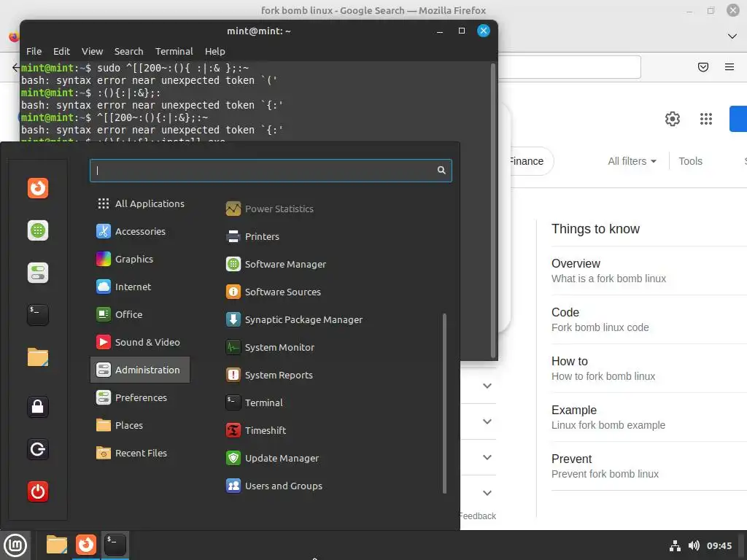This screenshot has width=747, height=560.
Task: Click the volume icon in system tray
Action: 694,545
